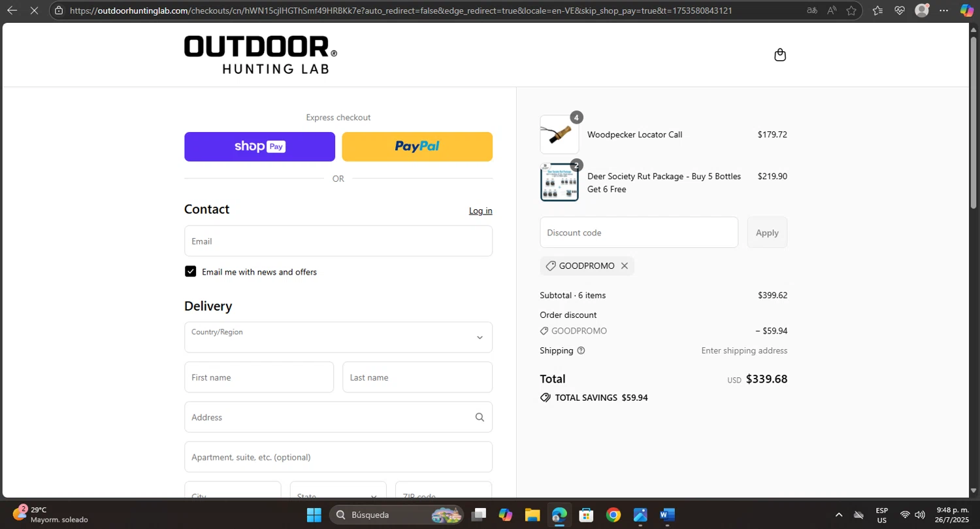This screenshot has height=529, width=980.
Task: Open the browser profile avatar
Action: (x=922, y=10)
